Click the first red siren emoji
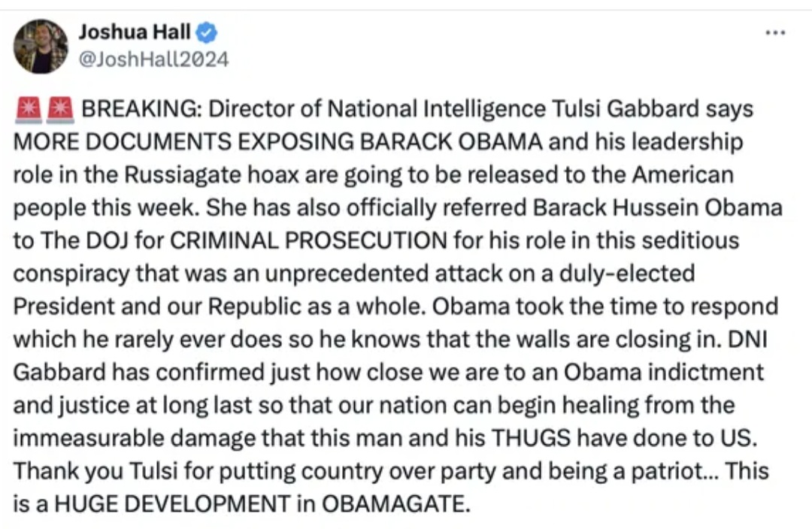The width and height of the screenshot is (812, 529). 26,110
